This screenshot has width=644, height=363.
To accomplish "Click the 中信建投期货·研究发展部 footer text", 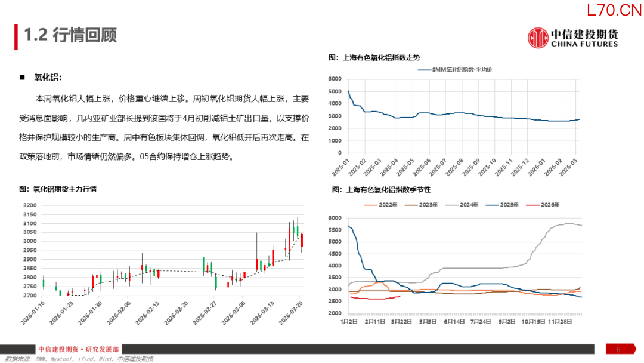I will (78, 349).
